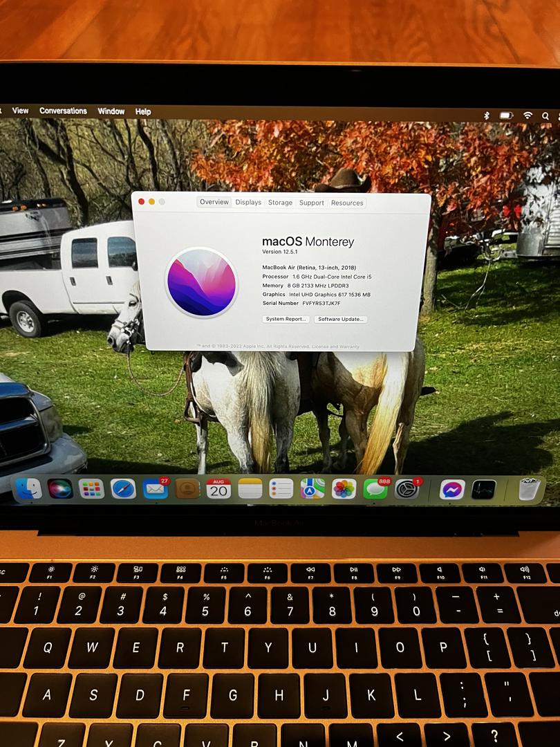This screenshot has height=747, width=560.
Task: Click the "Version 12.5.1" text
Action: pos(280,252)
